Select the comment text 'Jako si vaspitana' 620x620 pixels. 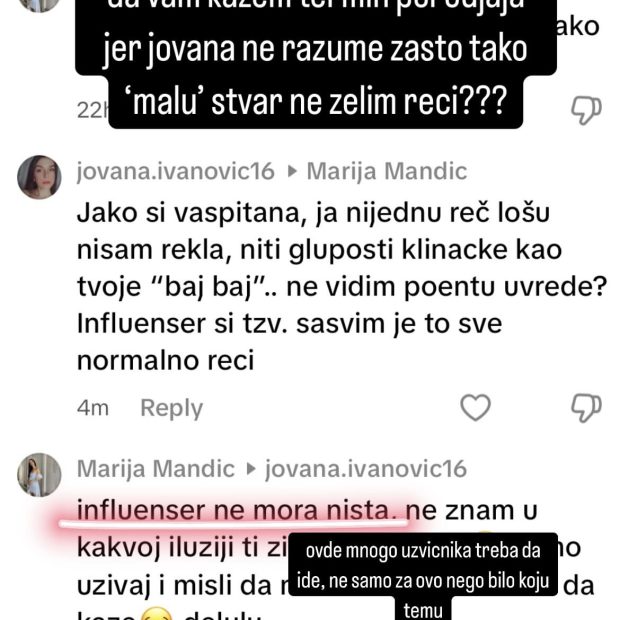tap(191, 214)
